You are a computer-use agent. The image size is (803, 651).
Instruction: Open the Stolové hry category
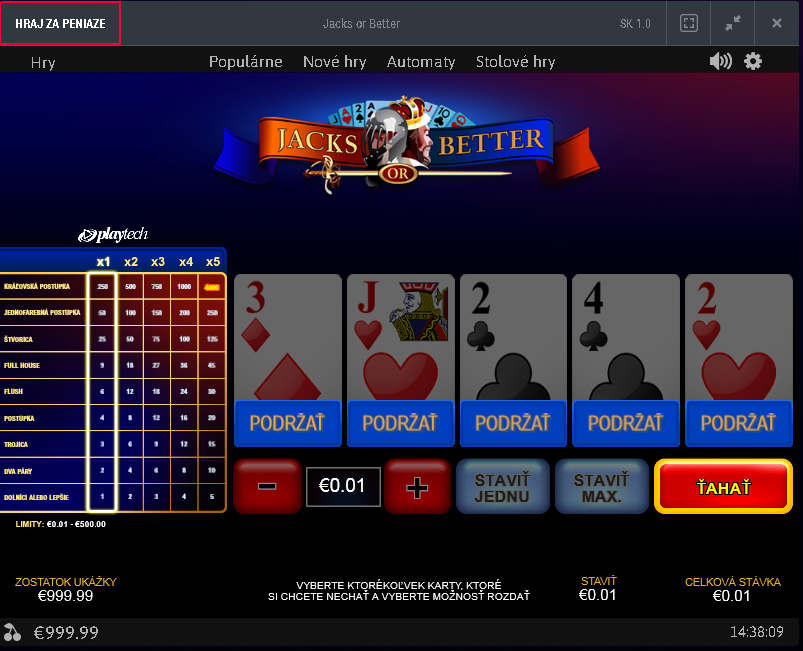click(515, 62)
